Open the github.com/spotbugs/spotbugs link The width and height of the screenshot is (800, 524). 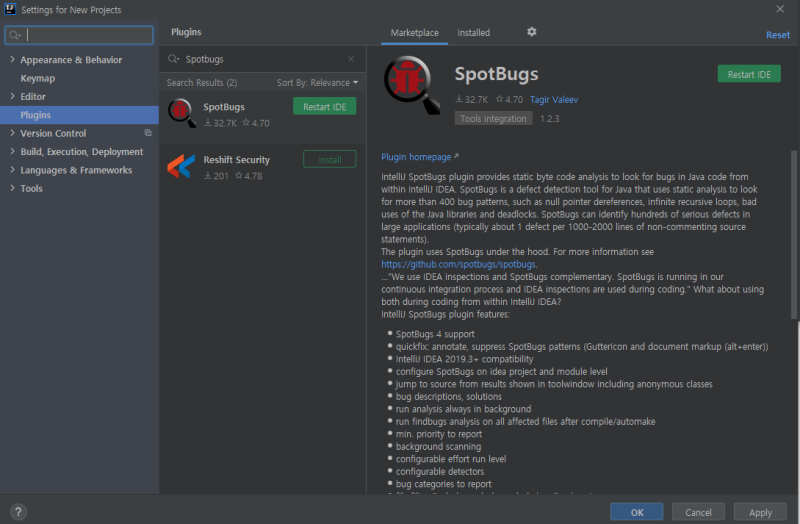(458, 264)
